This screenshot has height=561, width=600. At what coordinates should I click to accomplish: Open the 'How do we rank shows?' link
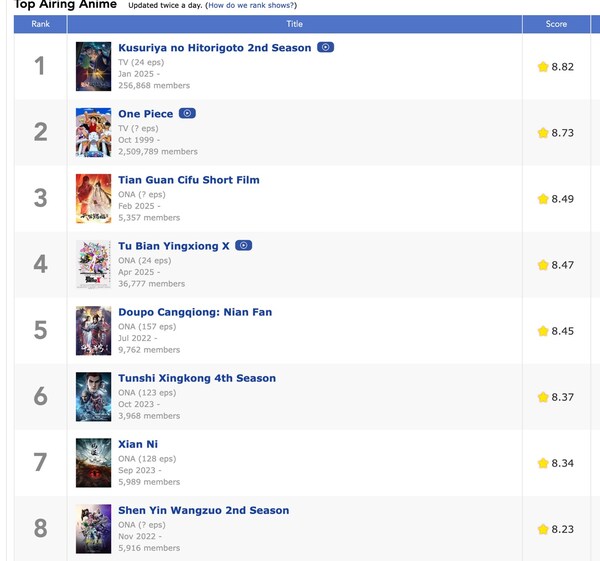tap(251, 6)
